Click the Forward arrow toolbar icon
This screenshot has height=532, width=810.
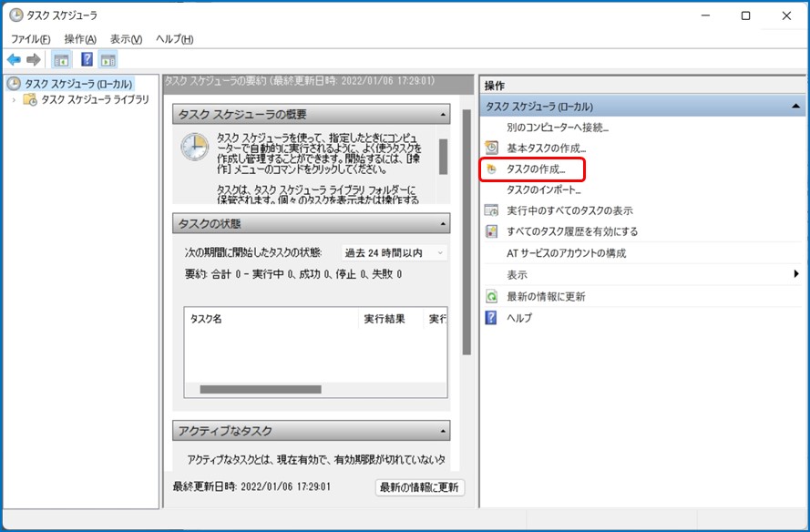[x=34, y=60]
